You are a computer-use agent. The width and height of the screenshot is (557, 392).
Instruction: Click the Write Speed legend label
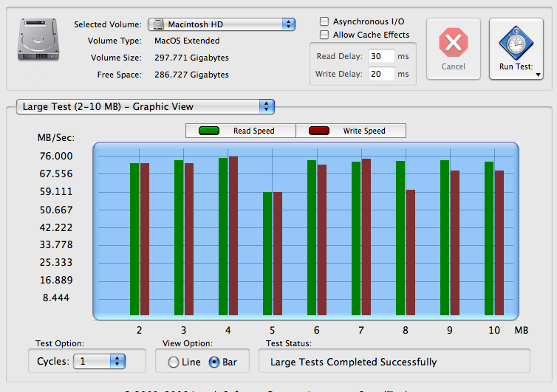tap(364, 131)
